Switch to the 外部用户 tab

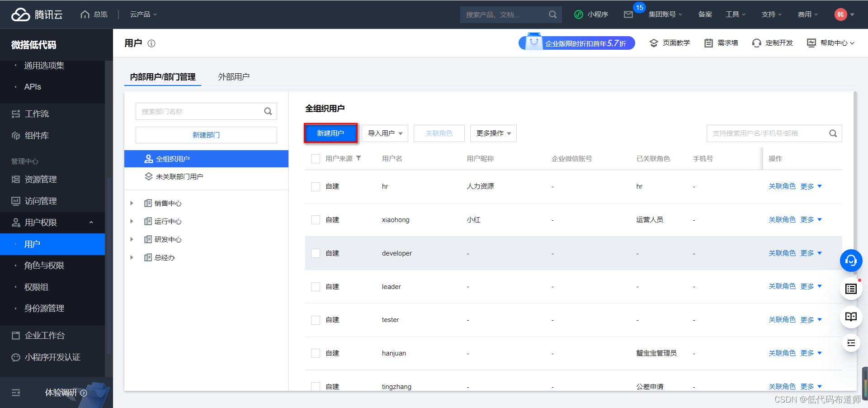[234, 77]
